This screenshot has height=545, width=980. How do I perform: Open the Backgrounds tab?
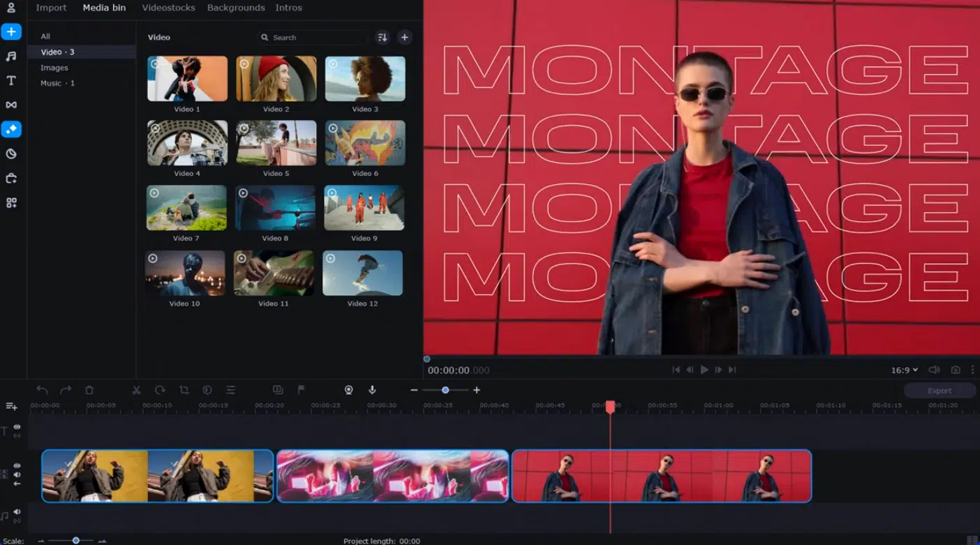(x=235, y=8)
